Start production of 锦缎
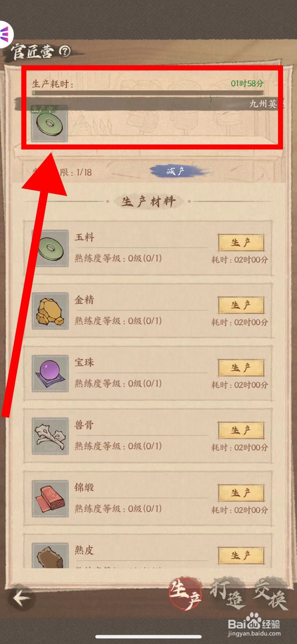297x644 pixels. pyautogui.click(x=241, y=493)
